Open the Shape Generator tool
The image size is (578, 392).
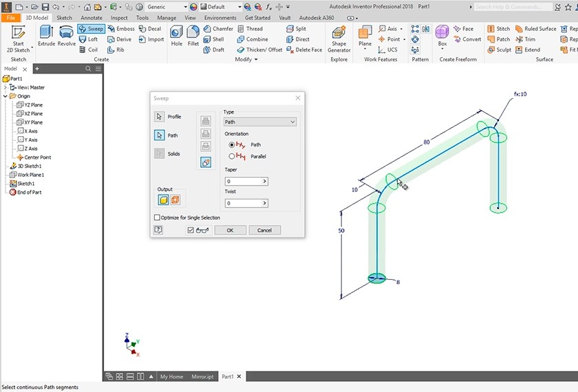coord(339,38)
